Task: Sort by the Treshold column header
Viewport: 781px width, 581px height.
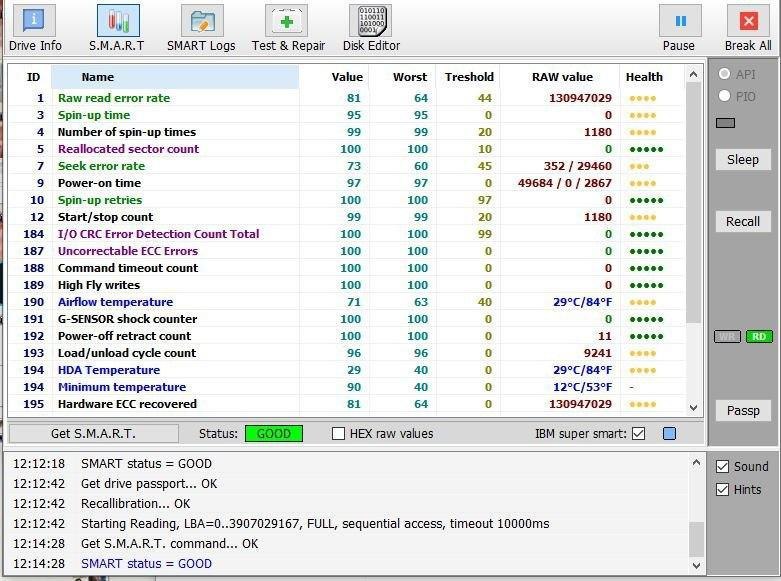Action: pos(469,77)
